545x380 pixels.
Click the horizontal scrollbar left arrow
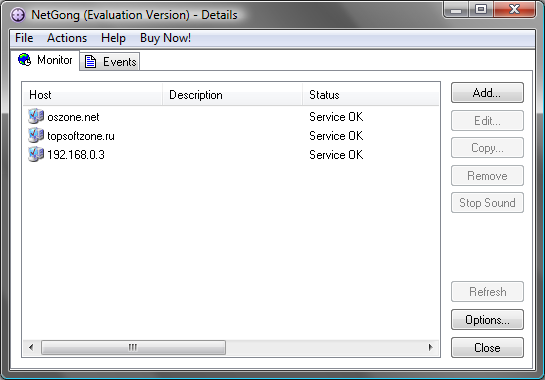point(31,347)
